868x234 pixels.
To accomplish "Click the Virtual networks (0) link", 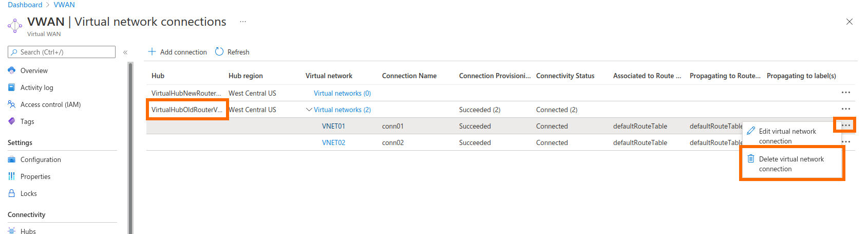I will point(342,94).
